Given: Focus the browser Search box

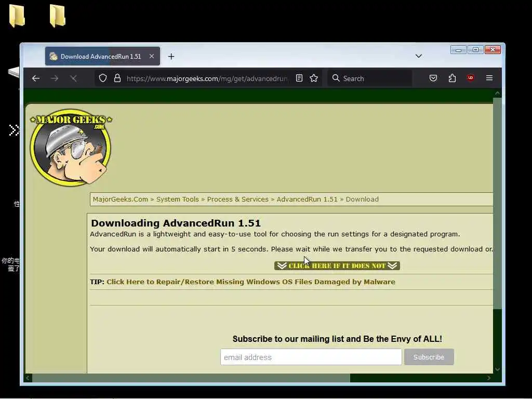Looking at the screenshot, I should (x=370, y=78).
